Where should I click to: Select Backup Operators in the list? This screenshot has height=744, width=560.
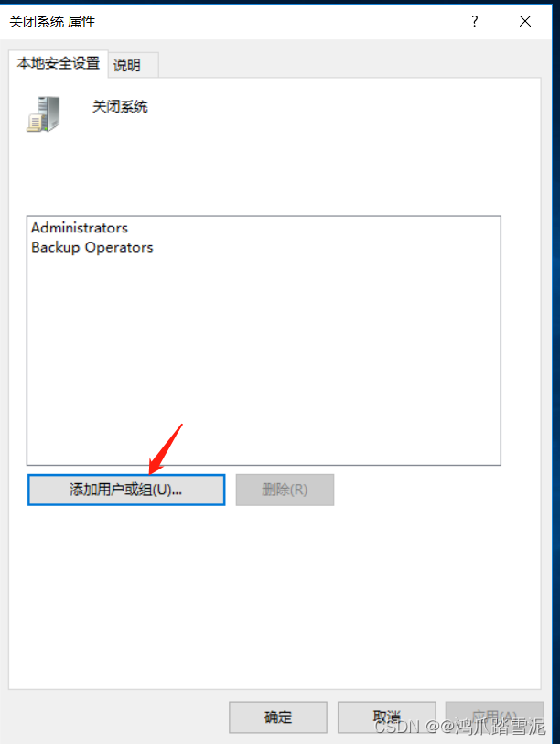pyautogui.click(x=92, y=247)
